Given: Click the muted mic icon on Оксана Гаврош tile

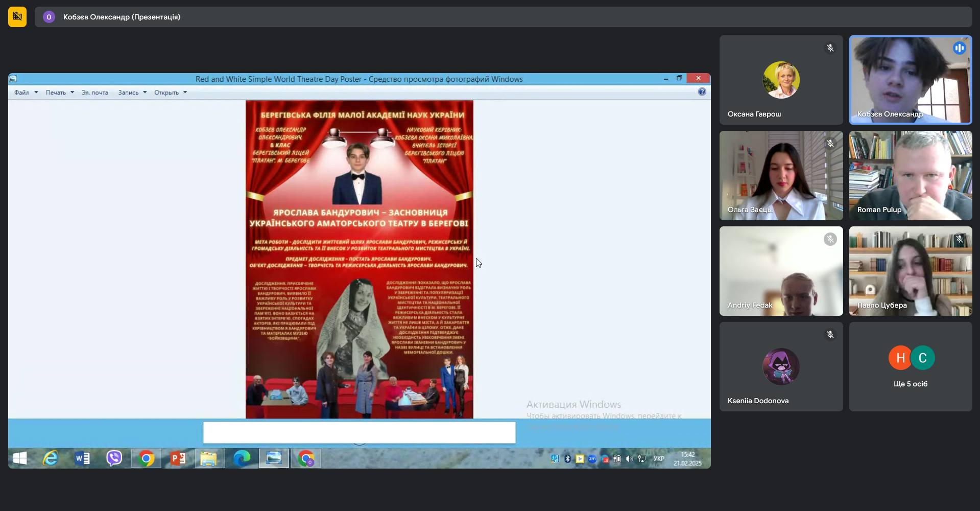Looking at the screenshot, I should click(x=830, y=48).
